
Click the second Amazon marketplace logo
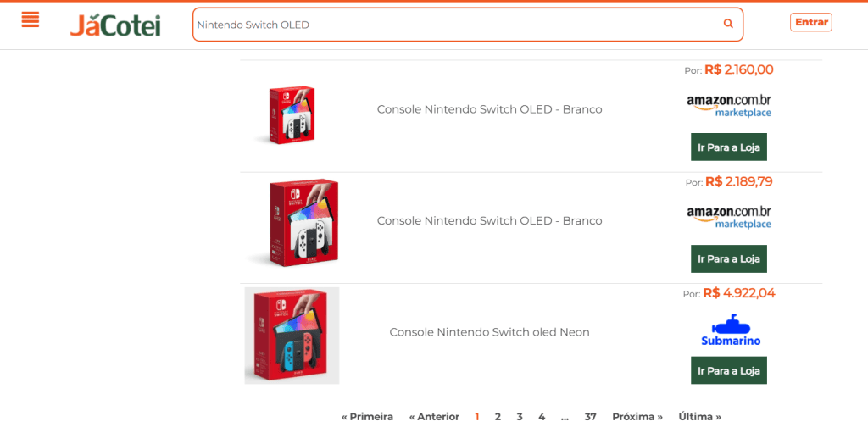(729, 217)
